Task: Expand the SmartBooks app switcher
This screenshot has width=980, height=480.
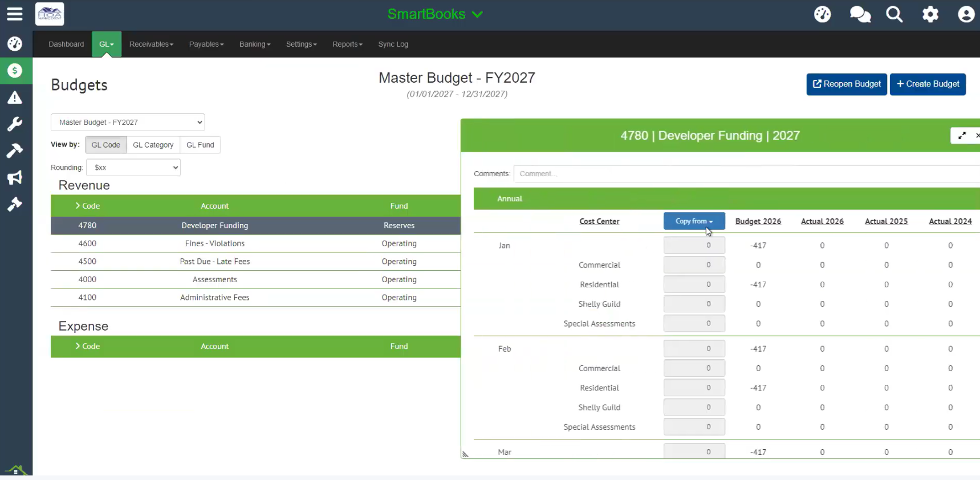Action: (435, 14)
